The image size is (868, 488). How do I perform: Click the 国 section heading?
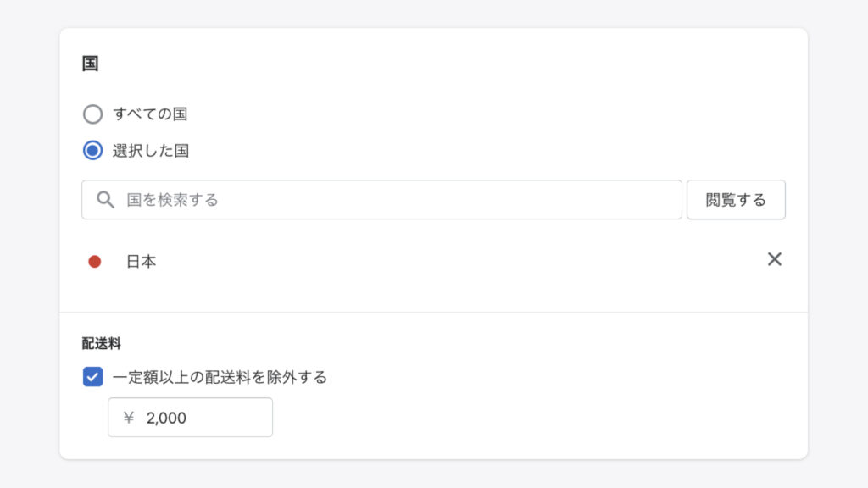pyautogui.click(x=90, y=64)
